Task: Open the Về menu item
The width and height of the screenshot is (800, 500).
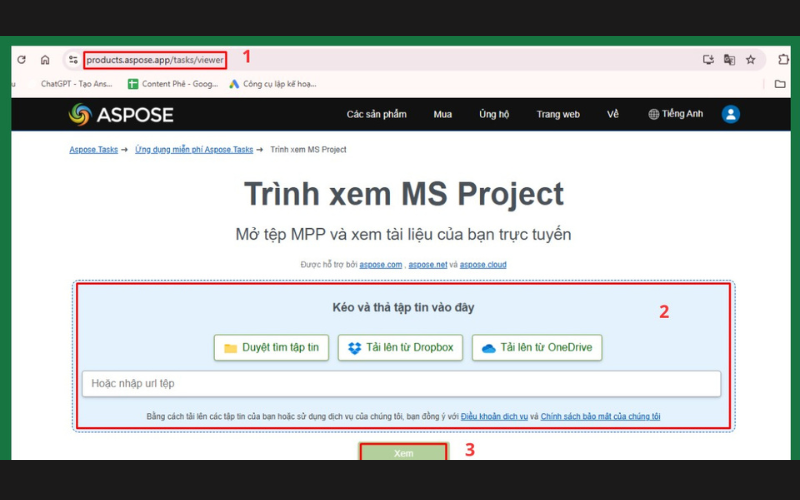Action: 613,114
